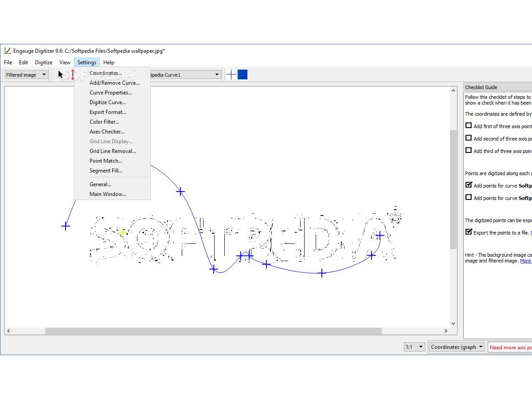The width and height of the screenshot is (532, 399).
Task: Click the blue crosshair point shape icon
Action: [231, 74]
